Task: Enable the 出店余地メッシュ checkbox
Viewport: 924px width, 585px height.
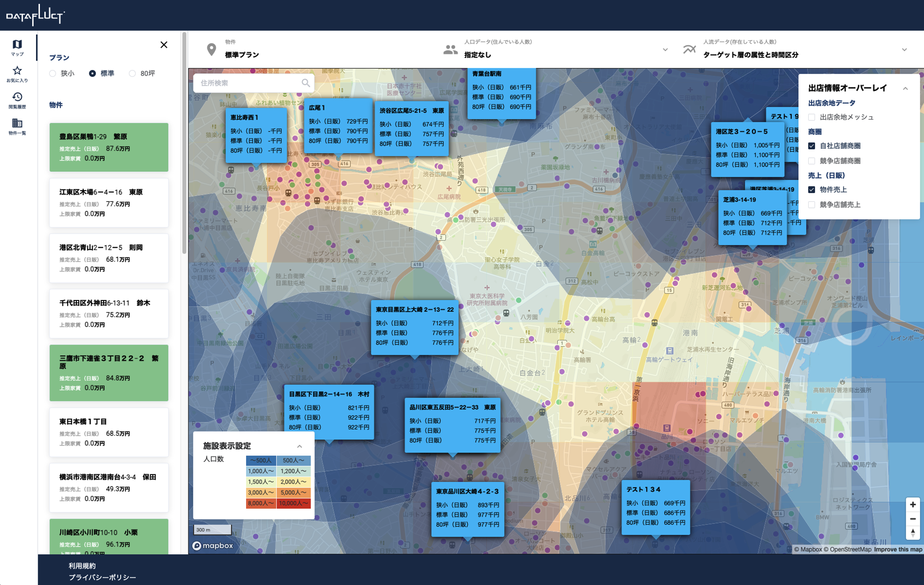Action: [x=812, y=117]
